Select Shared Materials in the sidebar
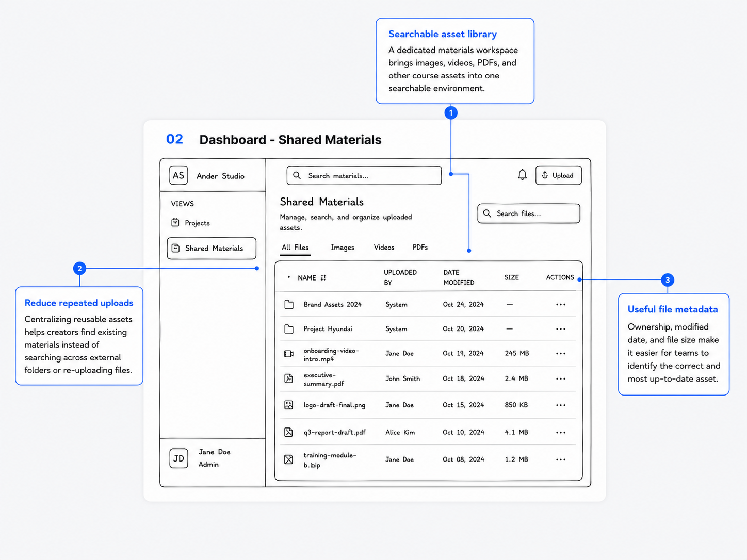Image resolution: width=747 pixels, height=560 pixels. pos(212,248)
